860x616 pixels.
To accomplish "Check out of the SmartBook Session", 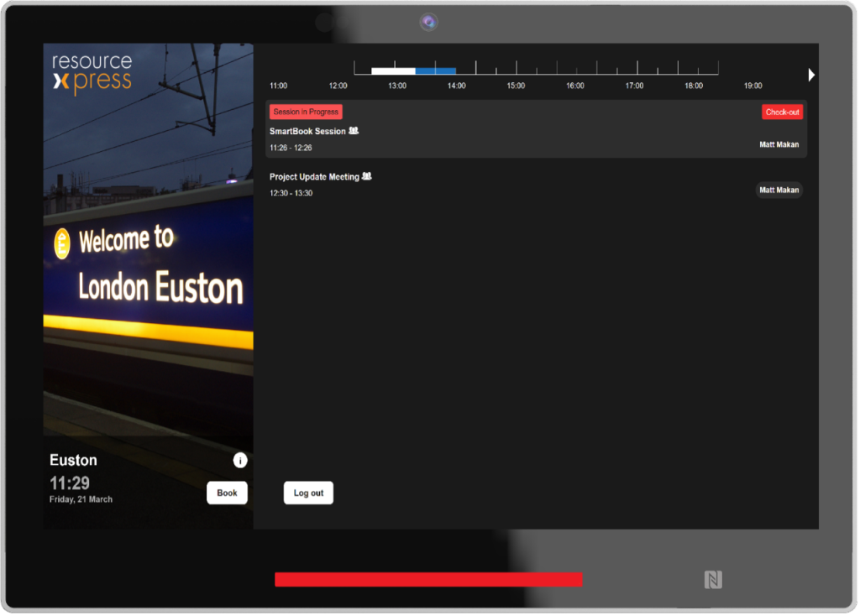I will (782, 112).
